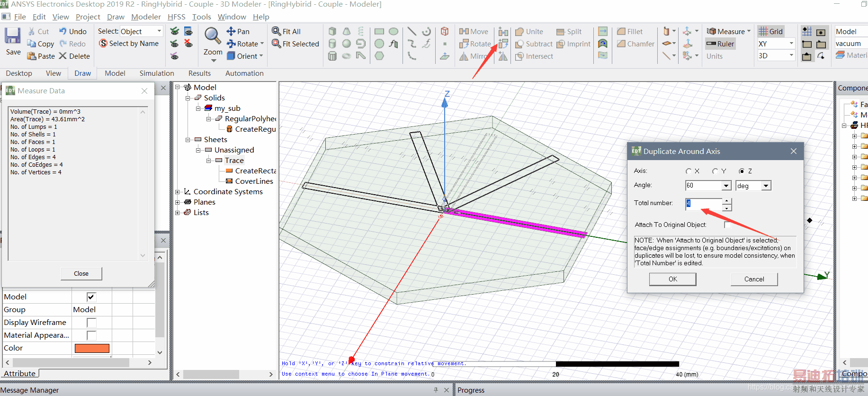Unite the selected objects
This screenshot has height=396, width=868.
click(x=529, y=31)
